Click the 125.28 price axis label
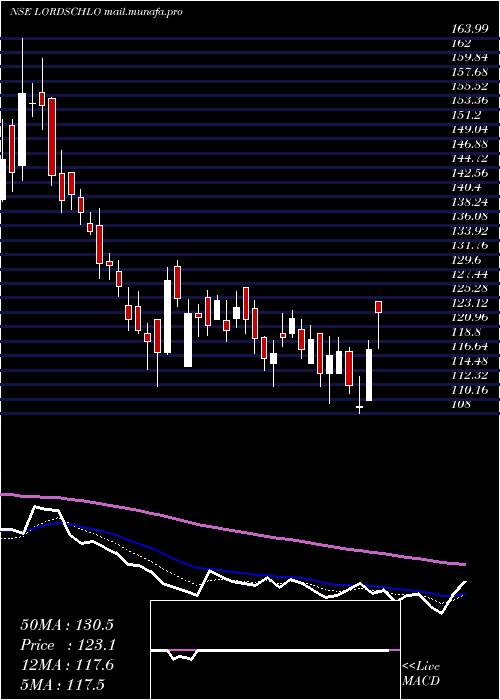Image resolution: width=500 pixels, height=700 pixels. tap(471, 288)
